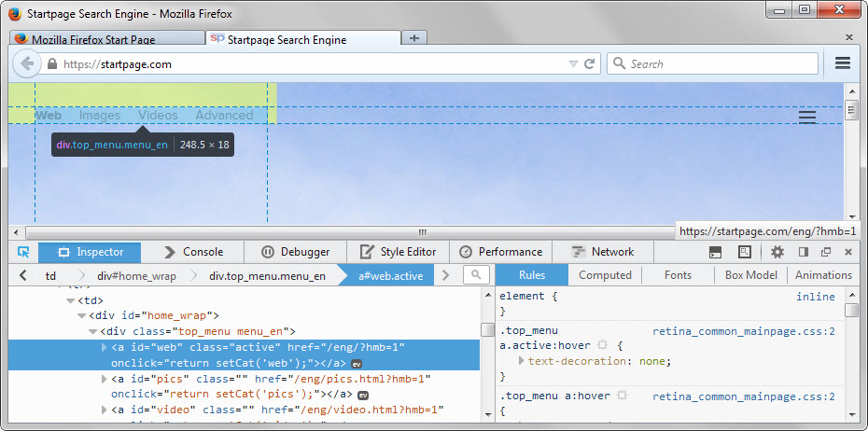This screenshot has width=868, height=431.
Task: Click the Advanced link on Startpage
Action: point(224,115)
